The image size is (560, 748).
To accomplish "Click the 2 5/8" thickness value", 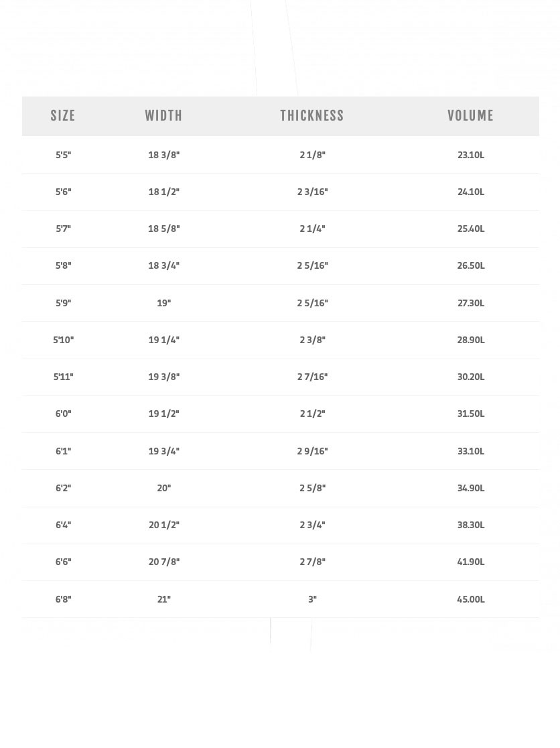I will coord(313,488).
